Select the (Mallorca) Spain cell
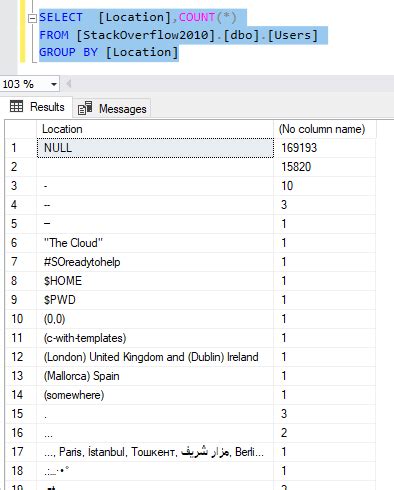The image size is (394, 490). point(155,376)
